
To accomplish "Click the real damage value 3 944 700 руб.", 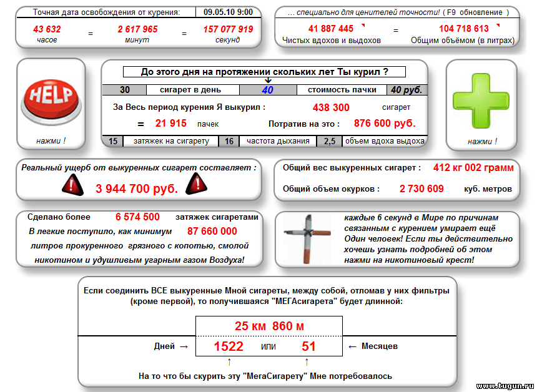I will pyautogui.click(x=137, y=189).
